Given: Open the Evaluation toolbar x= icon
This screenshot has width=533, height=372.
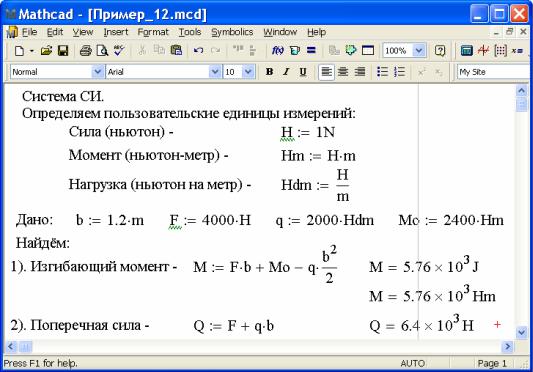Looking at the screenshot, I should (x=517, y=51).
